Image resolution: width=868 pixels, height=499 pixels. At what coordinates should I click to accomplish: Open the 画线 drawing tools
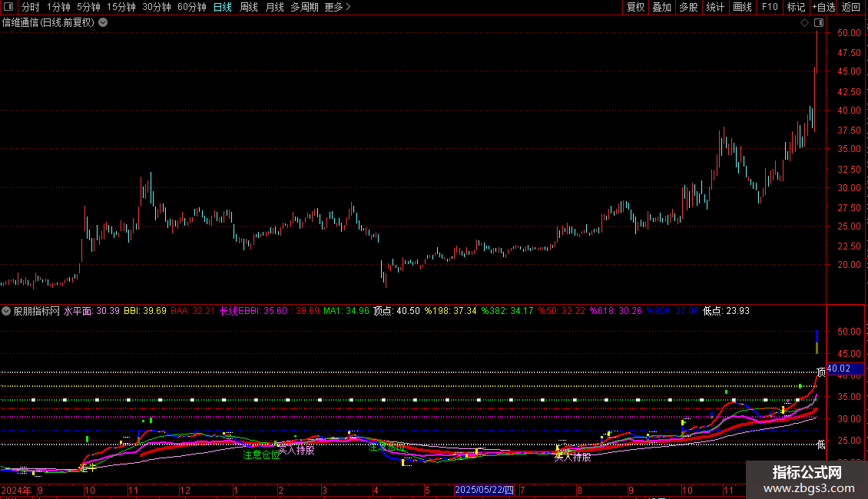[742, 7]
